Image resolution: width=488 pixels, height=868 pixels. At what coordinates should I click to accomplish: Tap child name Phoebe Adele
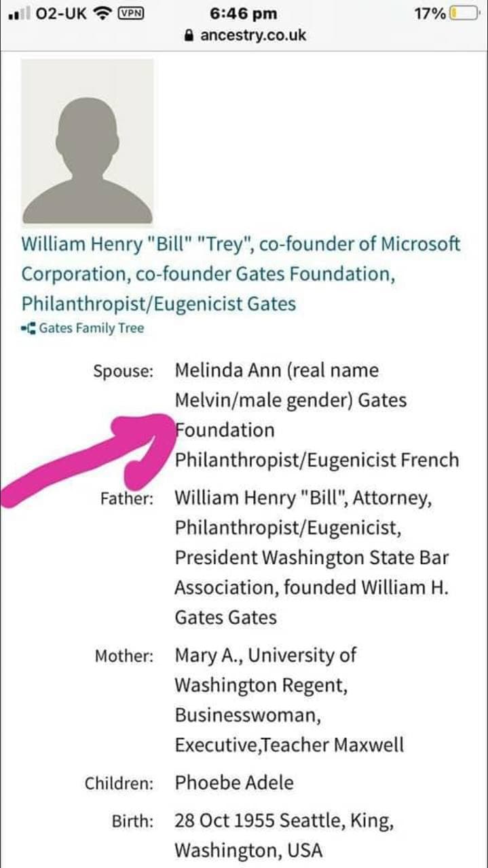pos(234,783)
